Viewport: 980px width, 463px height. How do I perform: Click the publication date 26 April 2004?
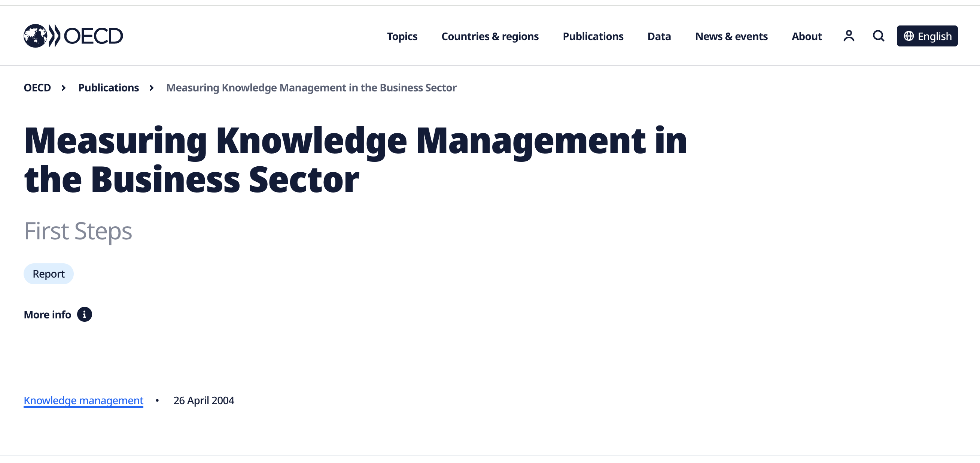pyautogui.click(x=204, y=400)
